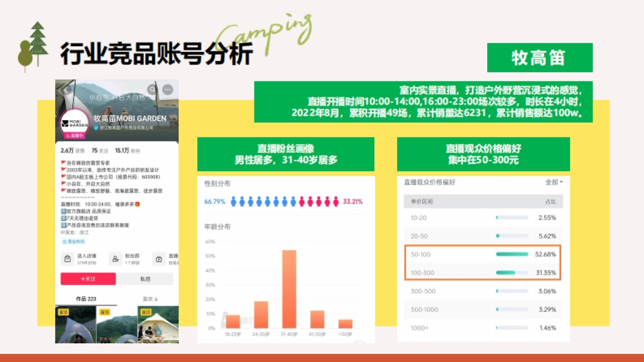The image size is (644, 362).
Task: Tap the 直播中 live badge on the avatar
Action: click(x=75, y=136)
